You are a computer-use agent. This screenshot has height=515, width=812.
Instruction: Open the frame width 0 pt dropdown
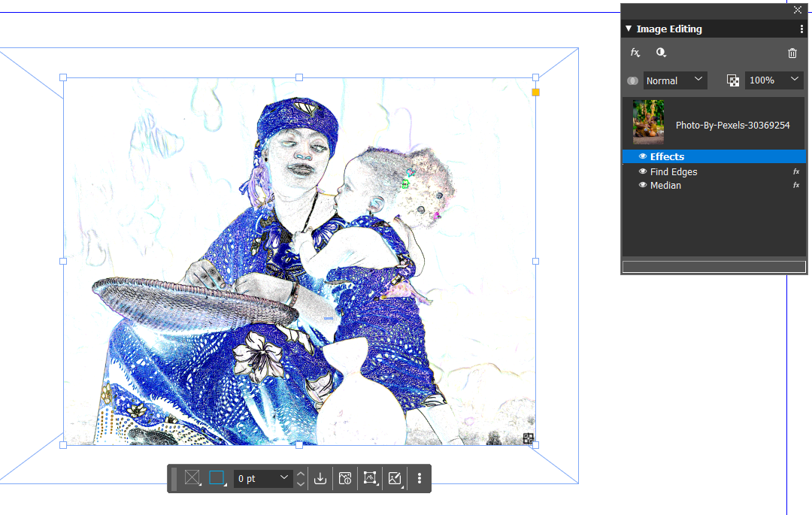263,478
